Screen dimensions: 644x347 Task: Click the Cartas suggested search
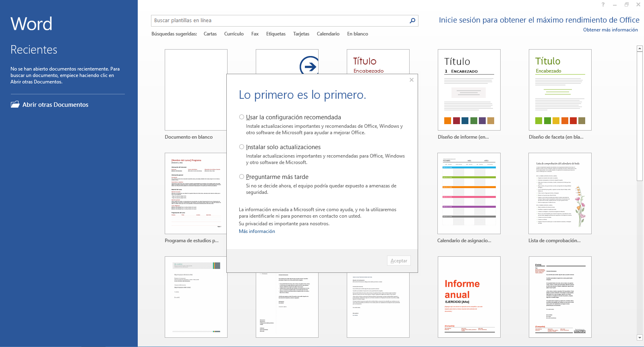[x=210, y=34]
